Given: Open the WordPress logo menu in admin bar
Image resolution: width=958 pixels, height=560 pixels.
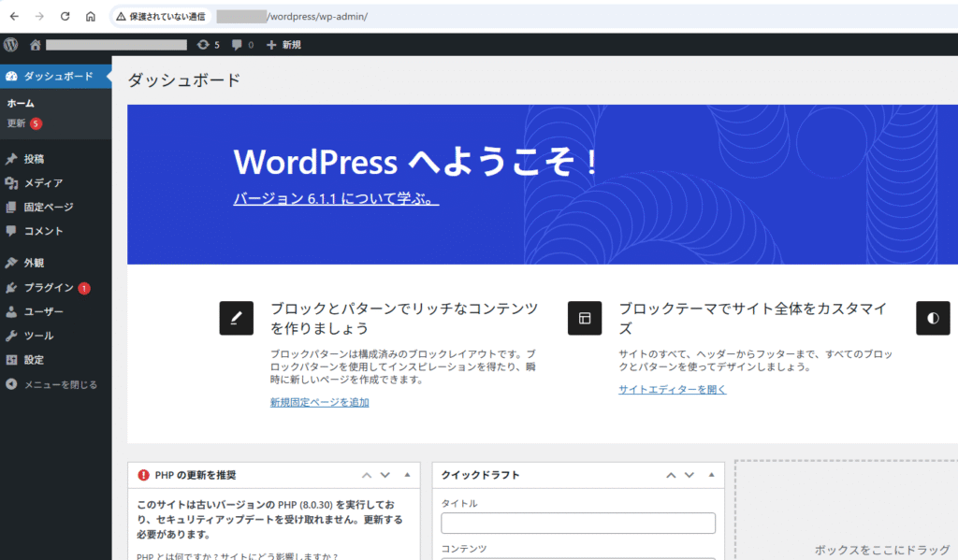Looking at the screenshot, I should click(11, 45).
